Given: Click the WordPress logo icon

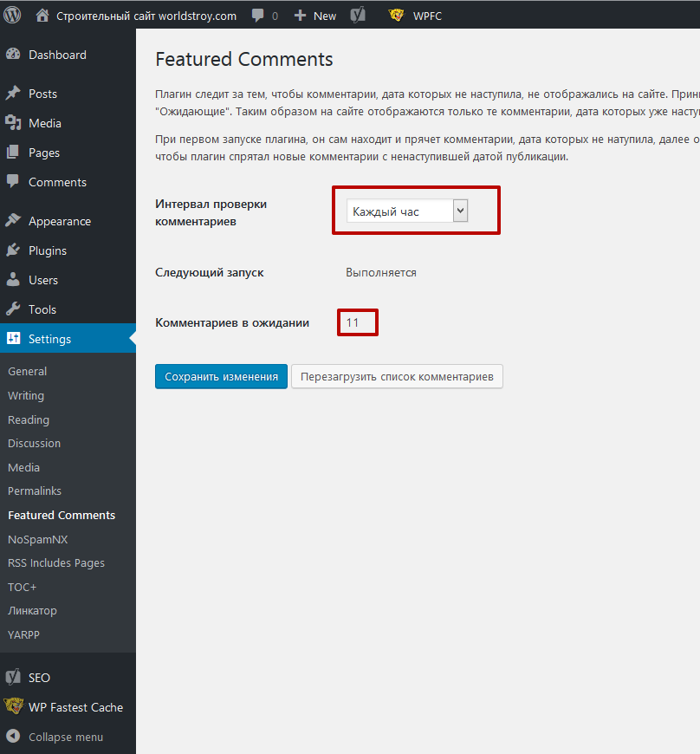Looking at the screenshot, I should (12, 16).
